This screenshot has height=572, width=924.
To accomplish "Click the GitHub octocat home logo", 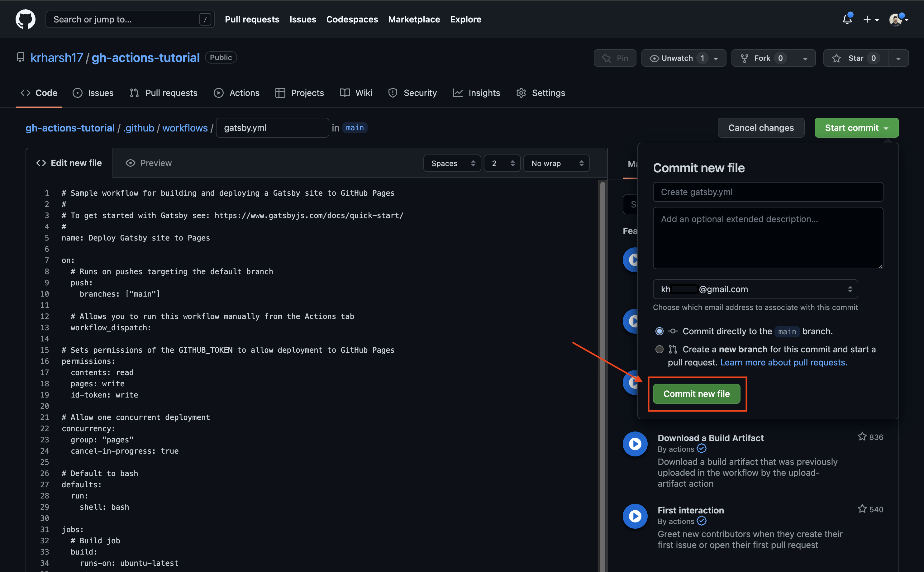I will (25, 19).
